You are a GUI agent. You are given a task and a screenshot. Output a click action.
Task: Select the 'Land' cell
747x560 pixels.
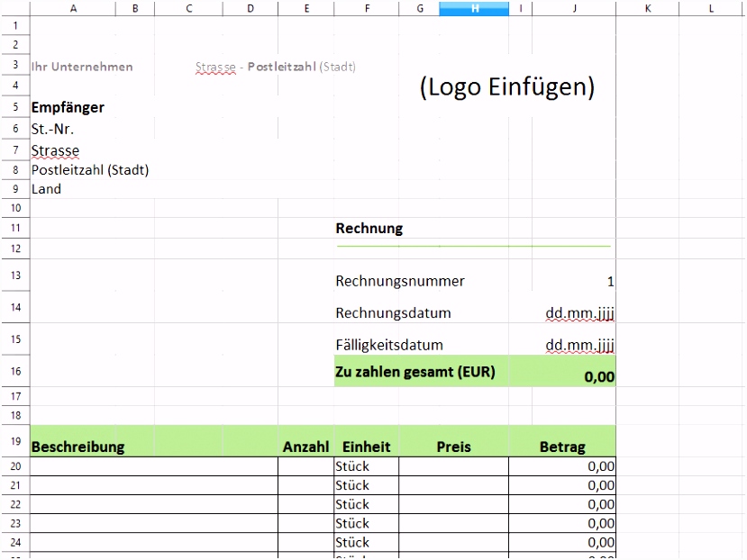click(x=46, y=189)
